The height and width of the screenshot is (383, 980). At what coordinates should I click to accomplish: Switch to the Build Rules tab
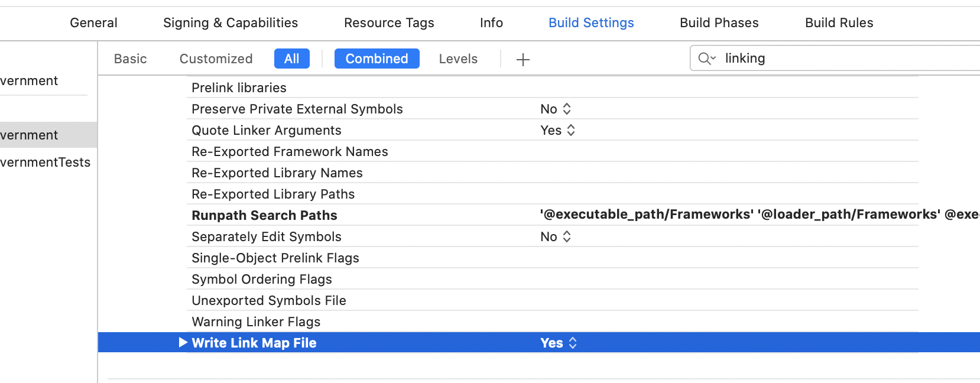coord(839,22)
